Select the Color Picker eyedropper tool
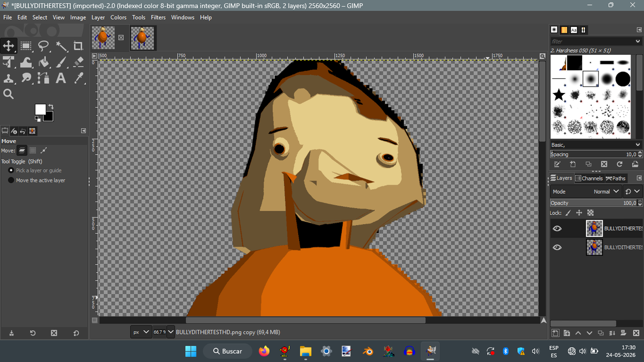 78,78
